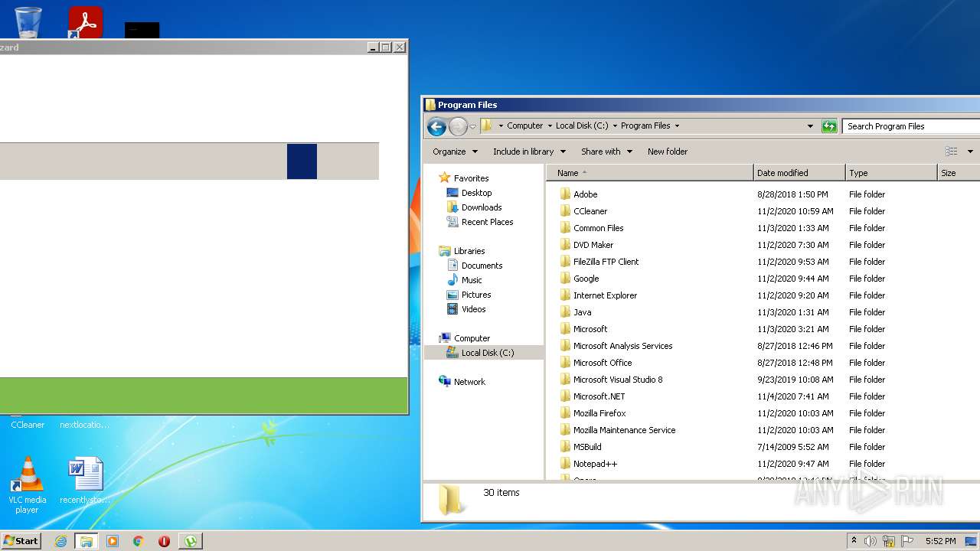Select the Microsoft Office folder
The width and height of the screenshot is (980, 551).
tap(603, 363)
